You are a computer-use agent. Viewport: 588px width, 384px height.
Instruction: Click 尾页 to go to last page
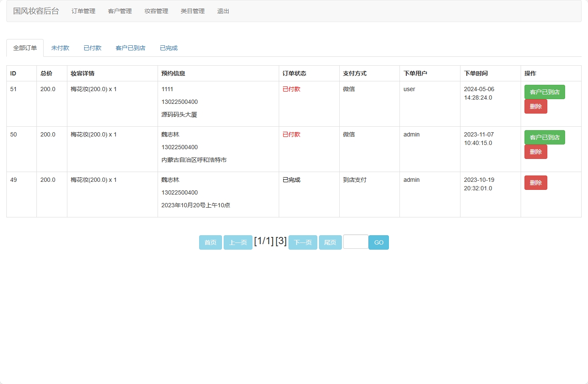(330, 242)
